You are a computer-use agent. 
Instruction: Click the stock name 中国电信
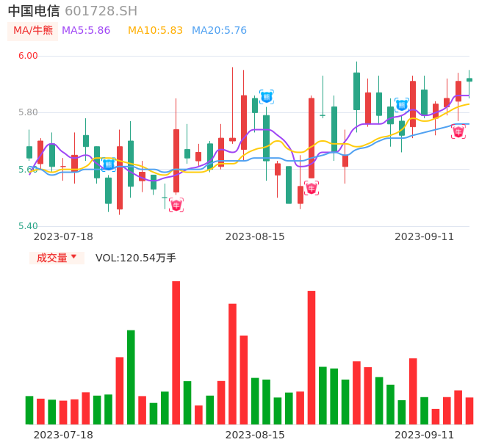pos(34,11)
